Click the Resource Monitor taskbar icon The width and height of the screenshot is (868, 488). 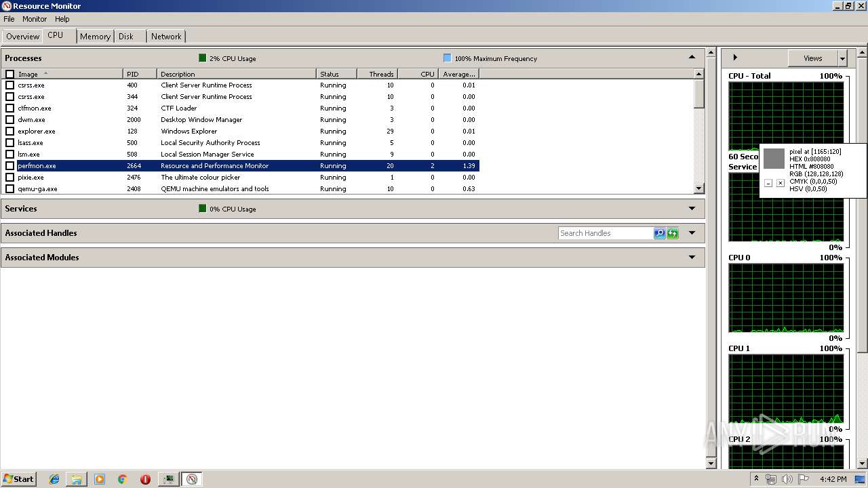(x=192, y=479)
